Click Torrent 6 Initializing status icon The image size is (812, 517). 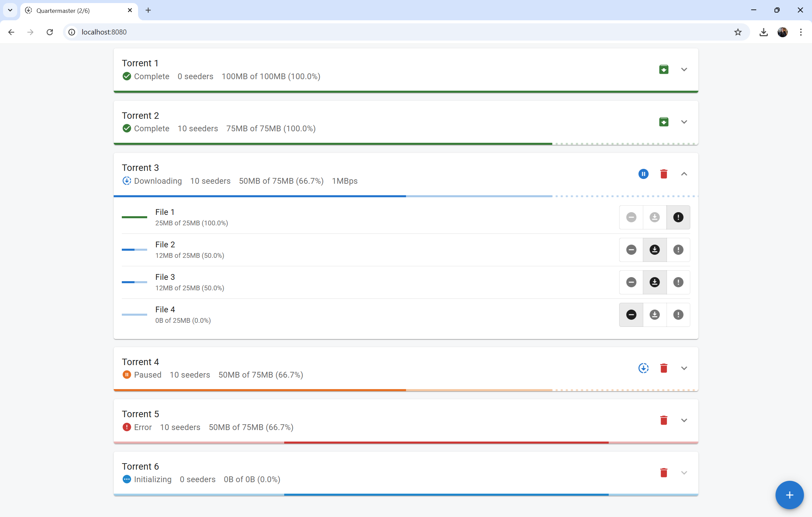click(127, 479)
